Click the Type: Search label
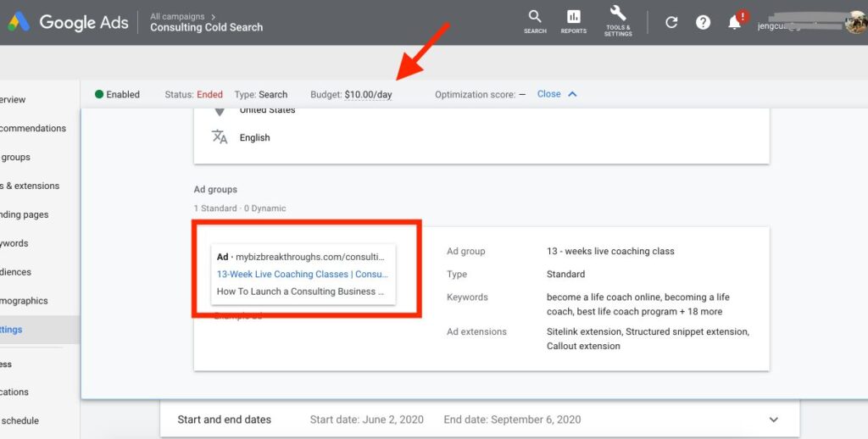 pyautogui.click(x=261, y=95)
